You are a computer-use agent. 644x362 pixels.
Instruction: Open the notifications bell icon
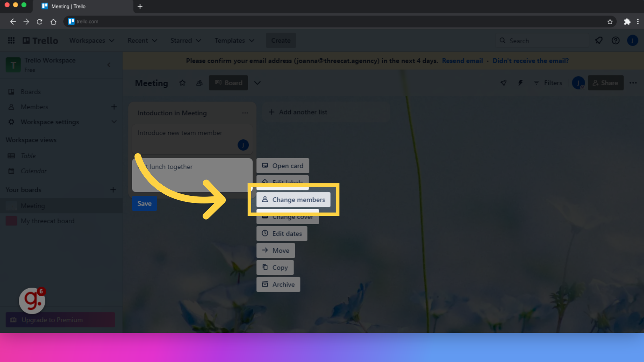(599, 41)
